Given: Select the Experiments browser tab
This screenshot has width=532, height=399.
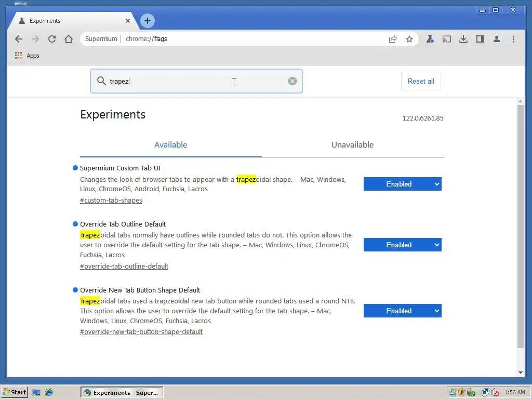Looking at the screenshot, I should (x=73, y=21).
